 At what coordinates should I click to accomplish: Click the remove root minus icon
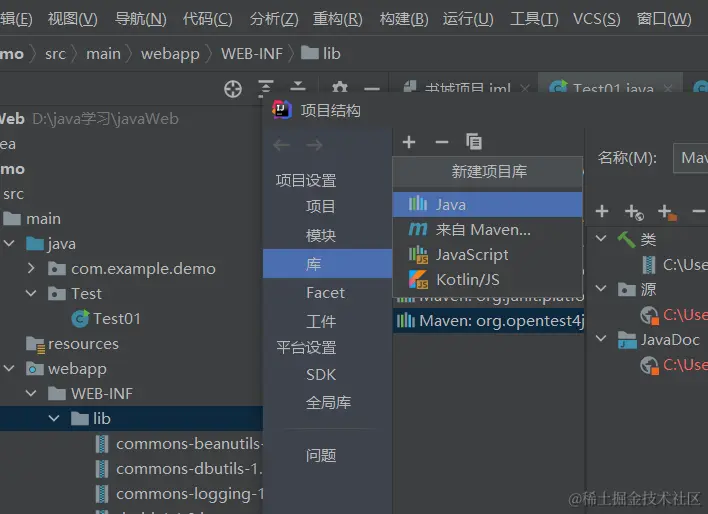[699, 211]
